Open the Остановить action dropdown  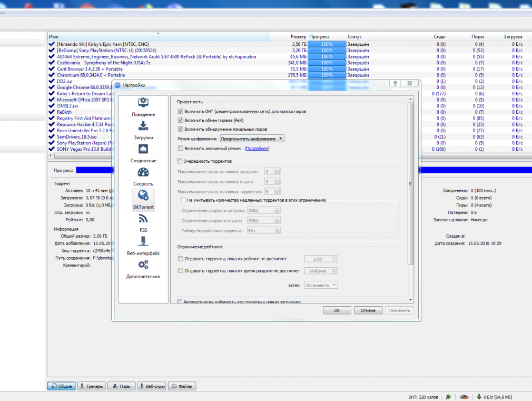pyautogui.click(x=321, y=285)
